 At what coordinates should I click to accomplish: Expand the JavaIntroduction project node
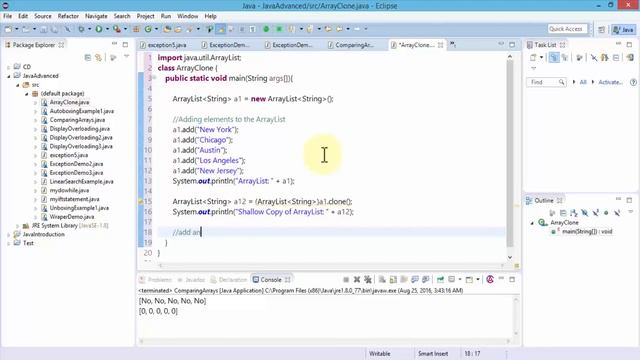pyautogui.click(x=9, y=235)
